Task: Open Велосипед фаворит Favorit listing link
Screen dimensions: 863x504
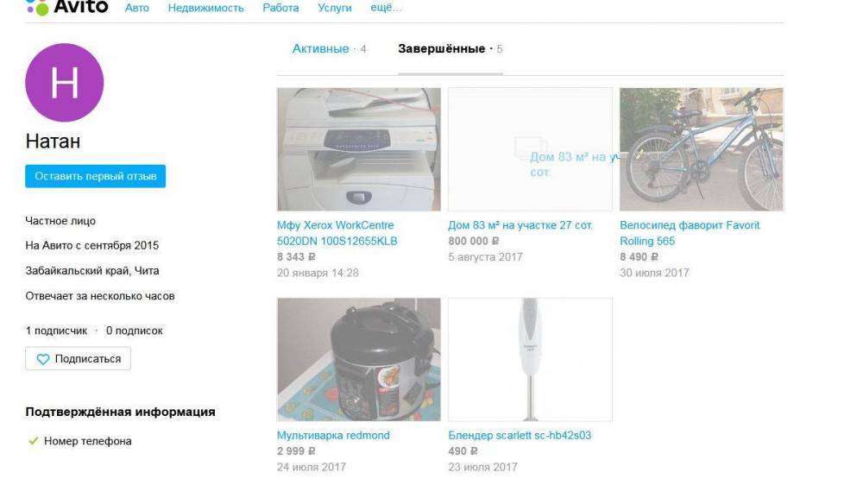Action: pyautogui.click(x=690, y=233)
